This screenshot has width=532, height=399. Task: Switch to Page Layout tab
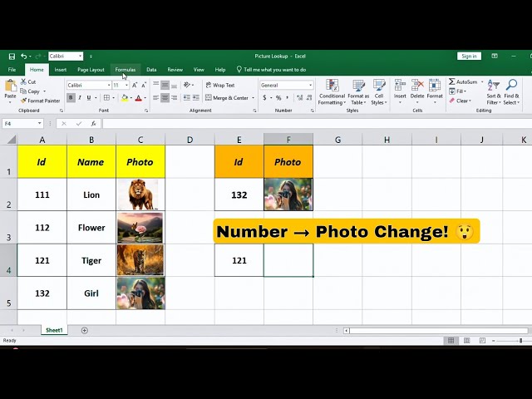(91, 70)
